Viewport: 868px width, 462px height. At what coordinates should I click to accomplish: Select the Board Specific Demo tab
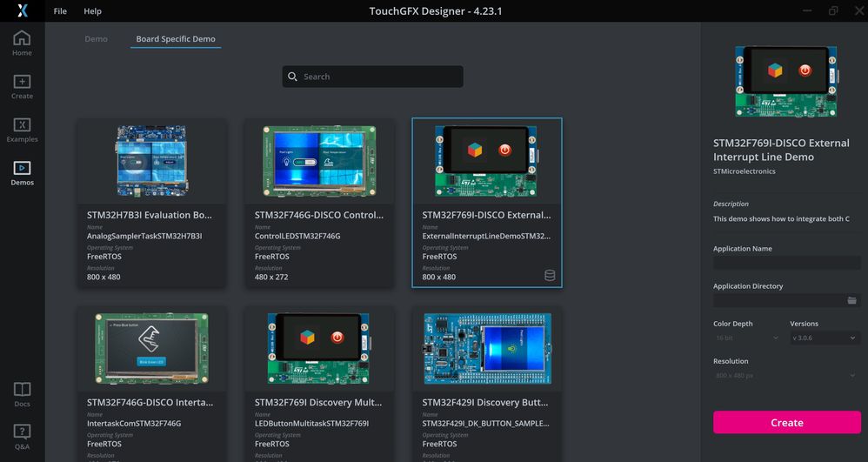[176, 39]
